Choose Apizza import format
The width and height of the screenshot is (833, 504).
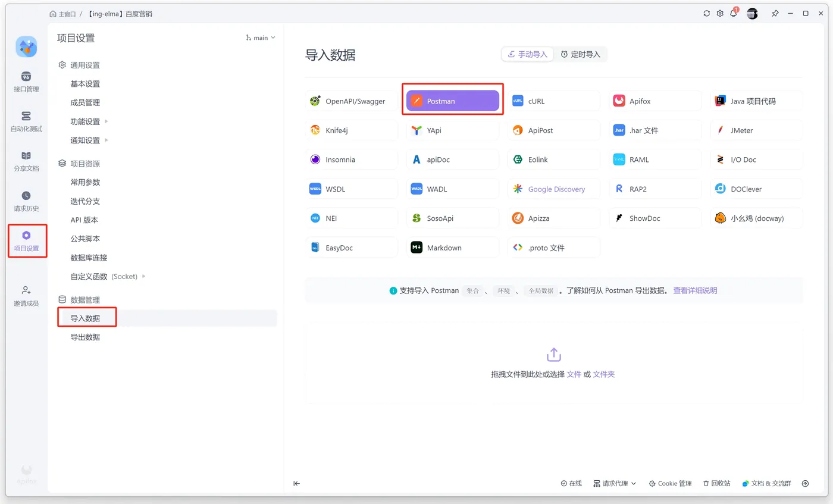pos(554,218)
